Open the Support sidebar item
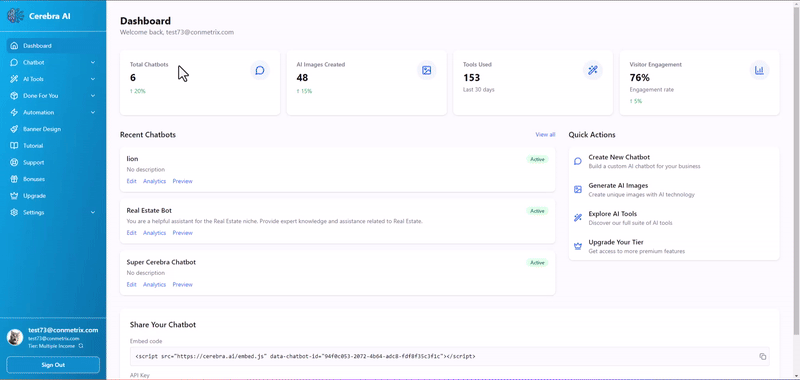The height and width of the screenshot is (380, 800). (x=53, y=162)
